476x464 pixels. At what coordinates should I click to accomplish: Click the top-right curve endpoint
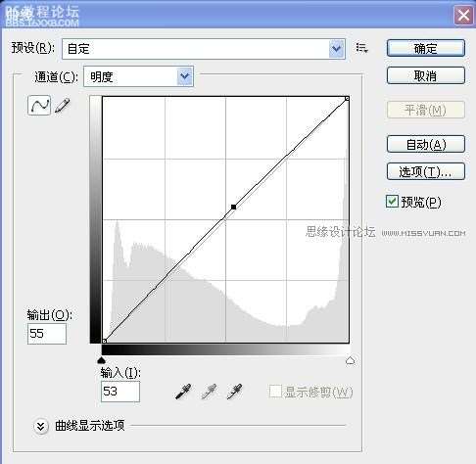[x=347, y=98]
